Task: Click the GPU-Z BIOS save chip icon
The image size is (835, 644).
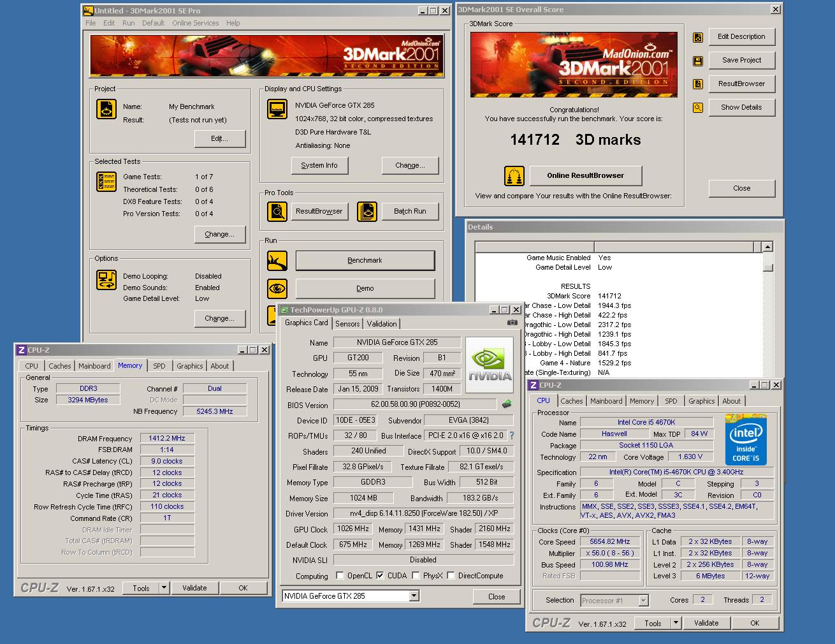Action: point(507,404)
